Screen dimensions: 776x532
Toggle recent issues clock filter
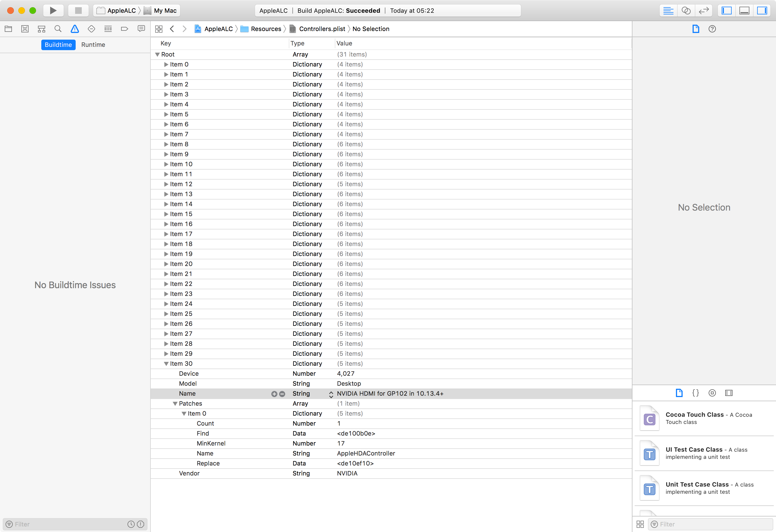131,524
